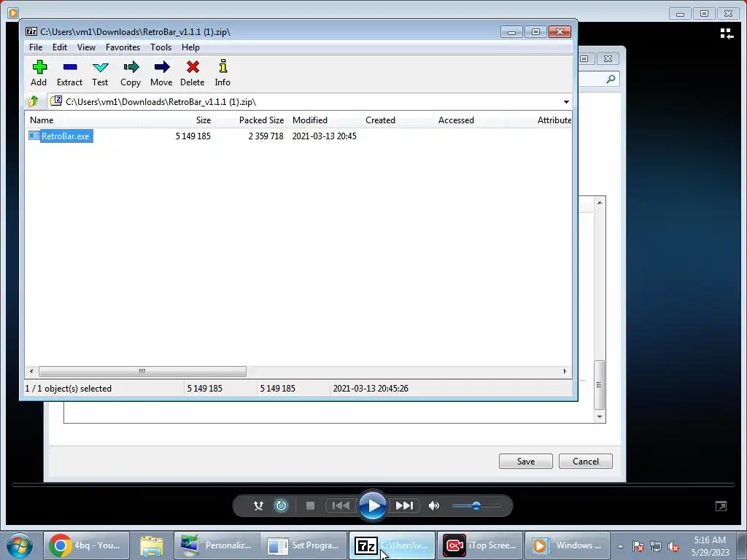
Task: Toggle shuffle in Windows Media Player
Action: point(258,506)
